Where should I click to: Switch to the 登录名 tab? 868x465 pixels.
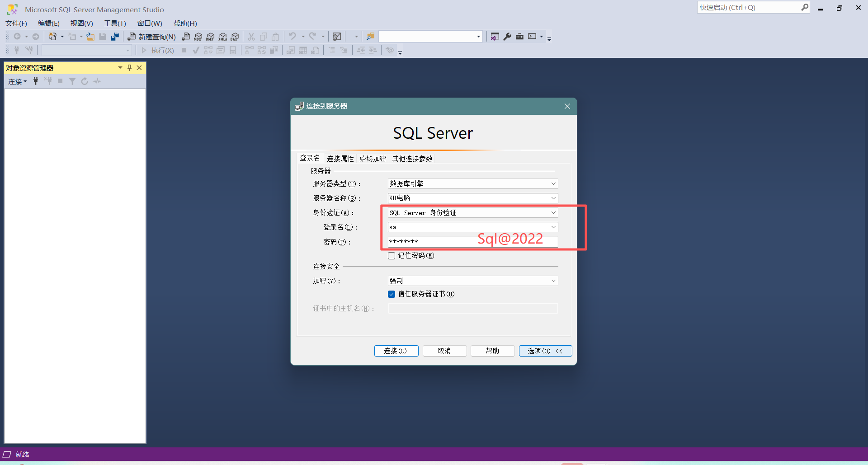[x=310, y=158]
